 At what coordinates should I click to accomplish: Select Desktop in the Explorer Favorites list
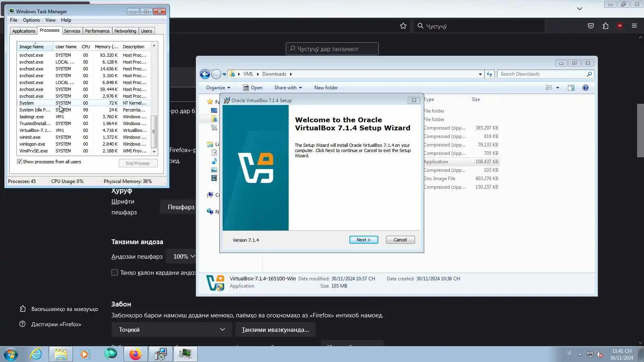[214, 110]
